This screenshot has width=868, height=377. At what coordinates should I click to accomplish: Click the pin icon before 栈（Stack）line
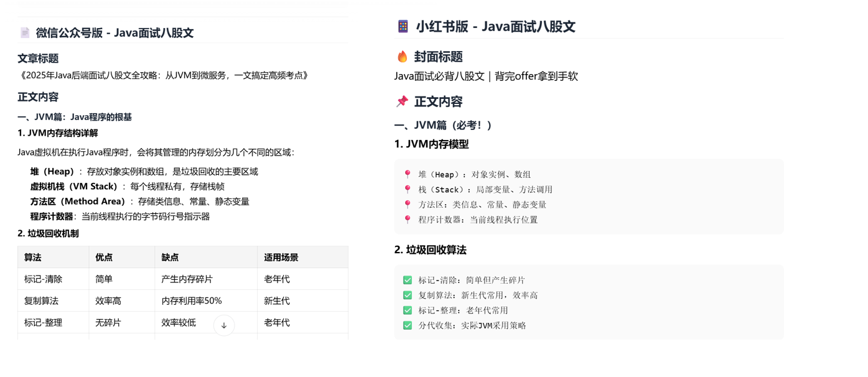coord(408,190)
